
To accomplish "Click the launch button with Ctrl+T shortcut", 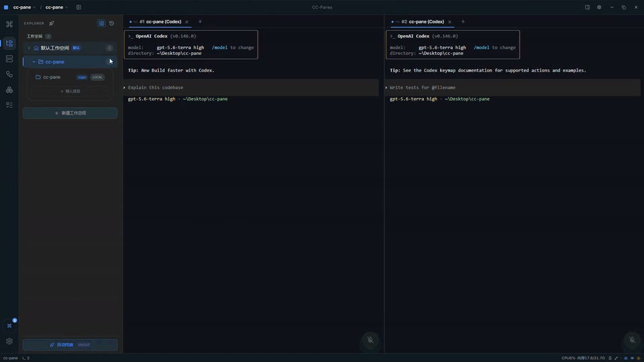I will [x=70, y=345].
